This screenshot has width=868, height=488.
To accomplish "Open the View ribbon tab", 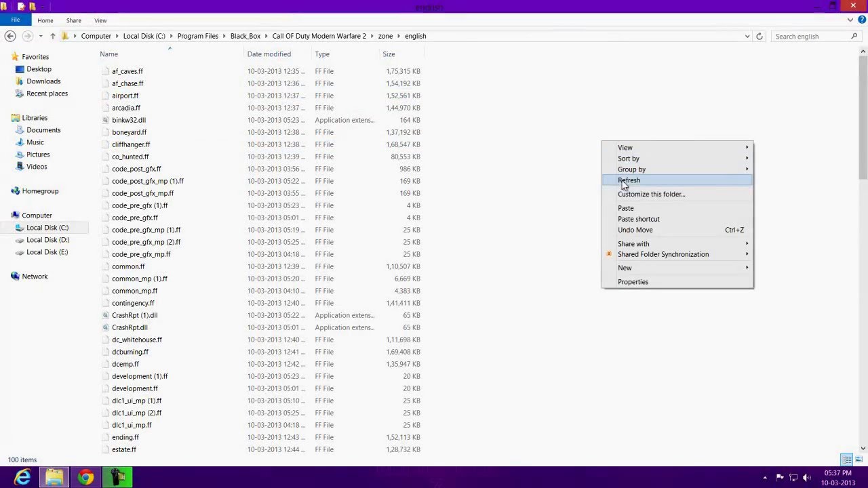I will click(100, 20).
